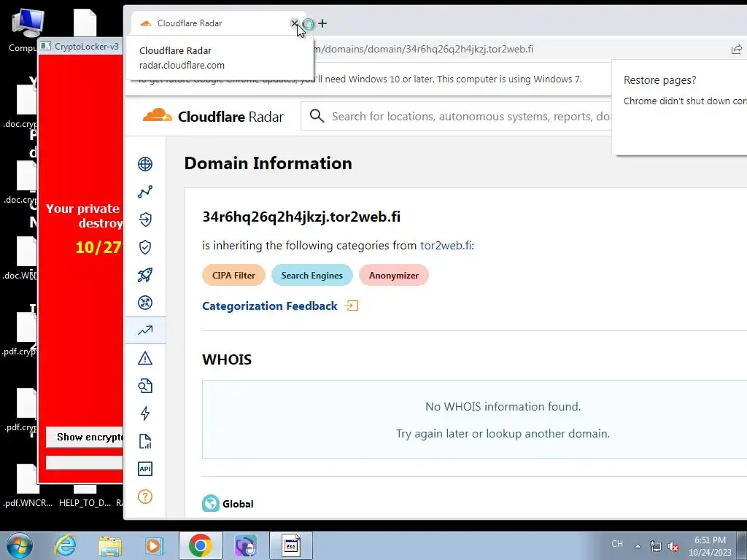This screenshot has height=560, width=747.
Task: Open the lightning bolt sidebar icon
Action: click(145, 413)
